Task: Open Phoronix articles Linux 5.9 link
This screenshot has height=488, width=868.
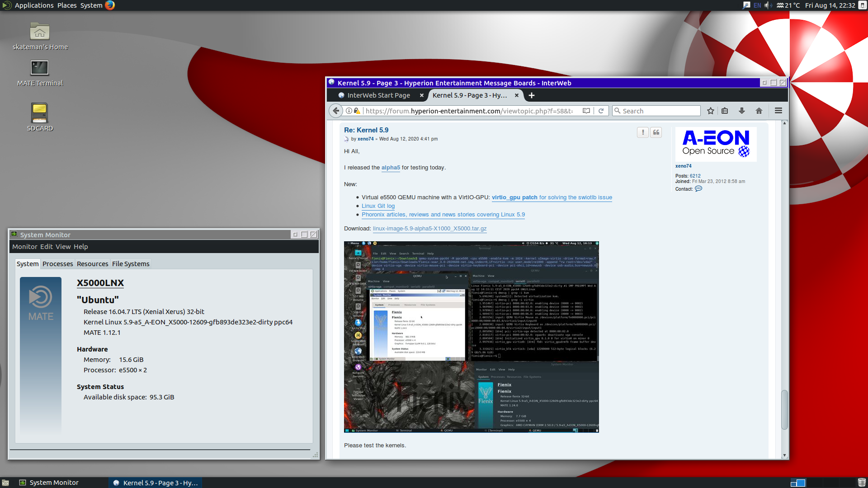Action: coord(443,215)
